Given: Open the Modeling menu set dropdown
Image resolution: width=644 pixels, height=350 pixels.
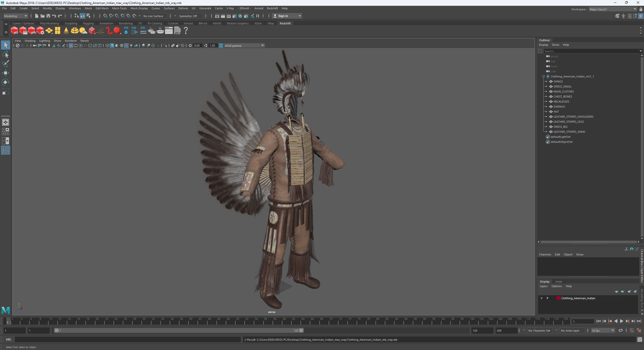Looking at the screenshot, I should (x=16, y=16).
